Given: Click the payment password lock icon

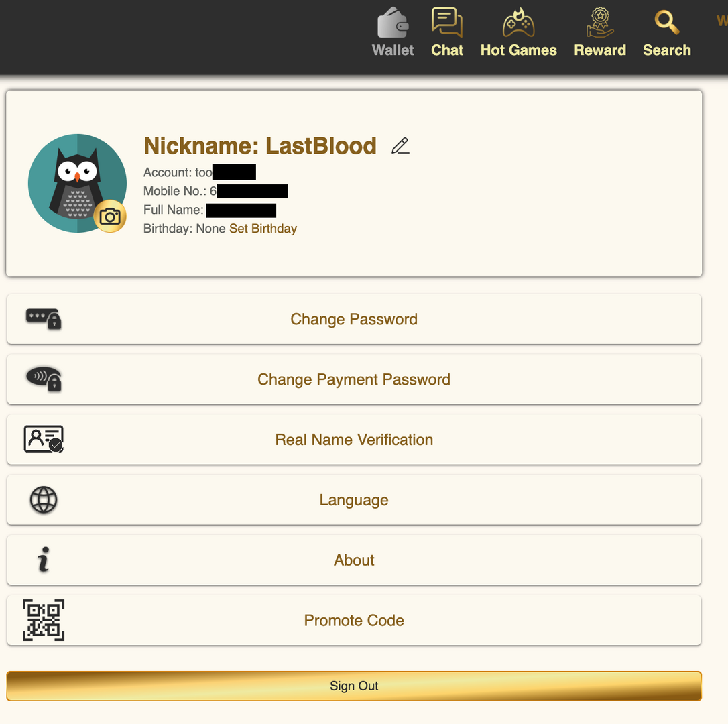Looking at the screenshot, I should (44, 379).
